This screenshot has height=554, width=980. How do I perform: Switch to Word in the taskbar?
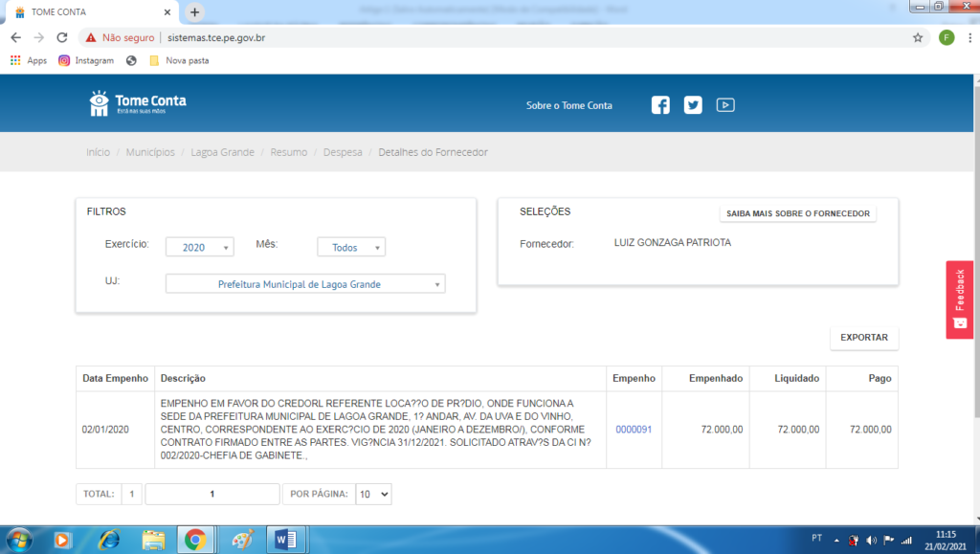click(286, 540)
